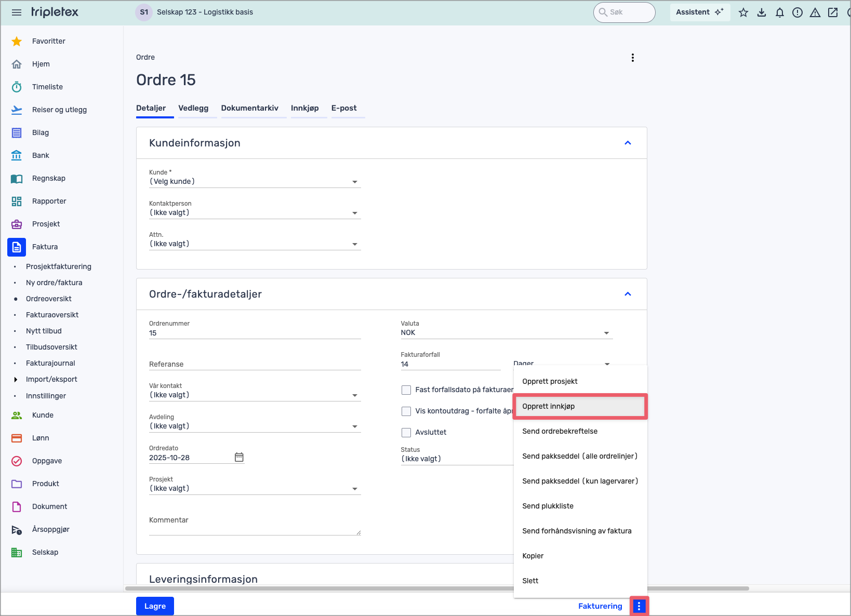Enable Fast forfallsdato på fakturaer checkbox
851x616 pixels.
(406, 390)
